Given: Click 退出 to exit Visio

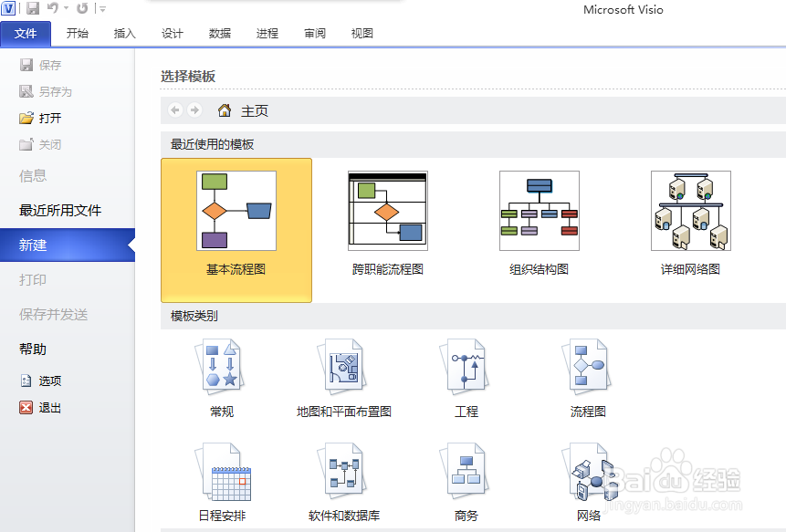Looking at the screenshot, I should click(40, 408).
